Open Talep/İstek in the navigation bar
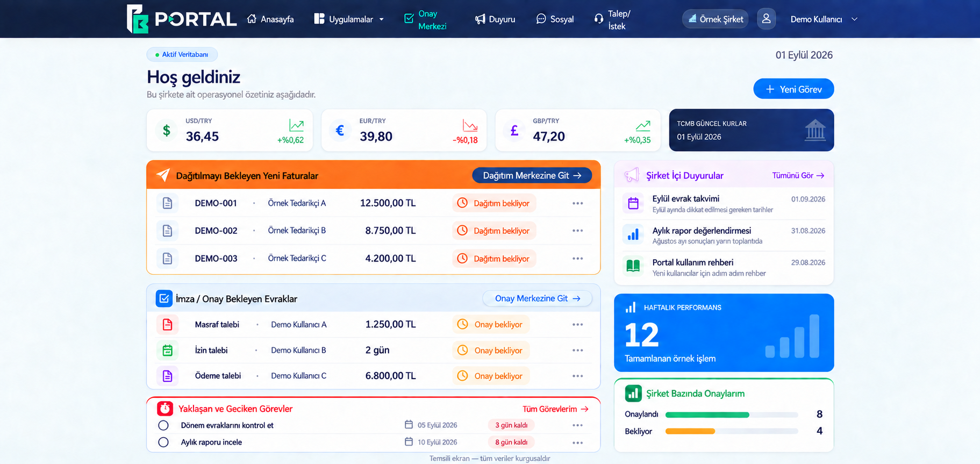The height and width of the screenshot is (464, 980). click(x=612, y=19)
